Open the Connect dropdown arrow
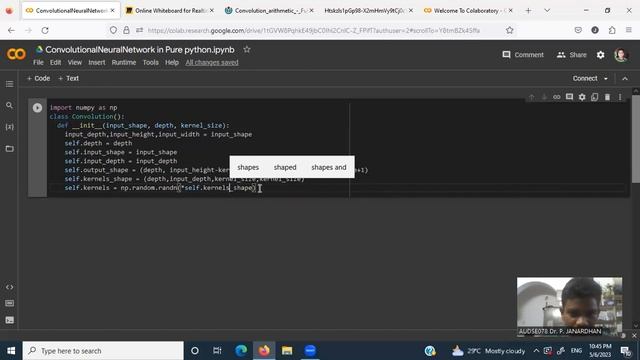640x360 pixels. point(606,78)
